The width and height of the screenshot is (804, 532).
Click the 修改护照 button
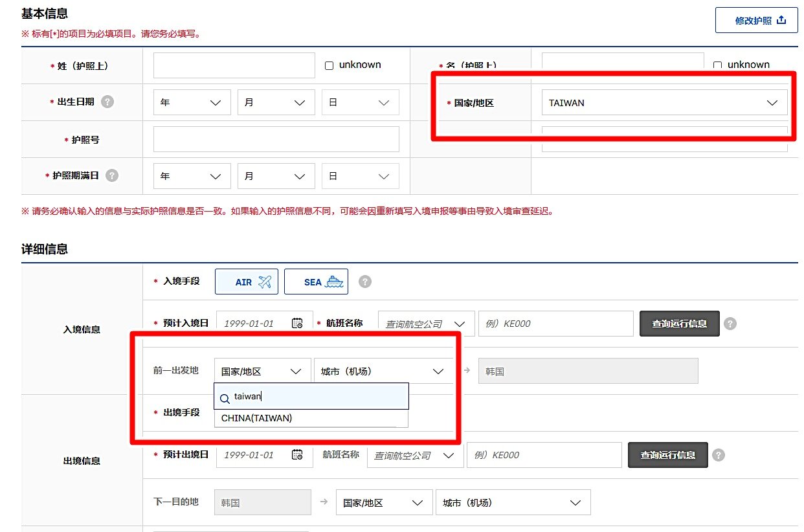coord(756,20)
